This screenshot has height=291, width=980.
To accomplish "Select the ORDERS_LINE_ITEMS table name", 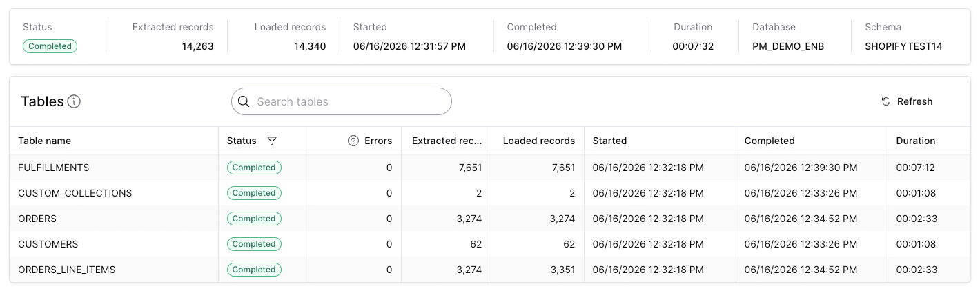I will (67, 270).
